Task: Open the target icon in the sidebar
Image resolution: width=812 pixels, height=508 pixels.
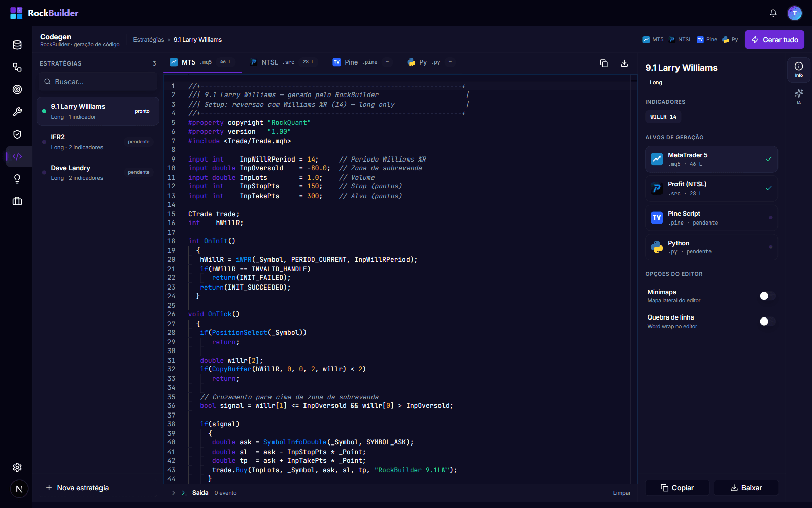Action: coord(17,89)
